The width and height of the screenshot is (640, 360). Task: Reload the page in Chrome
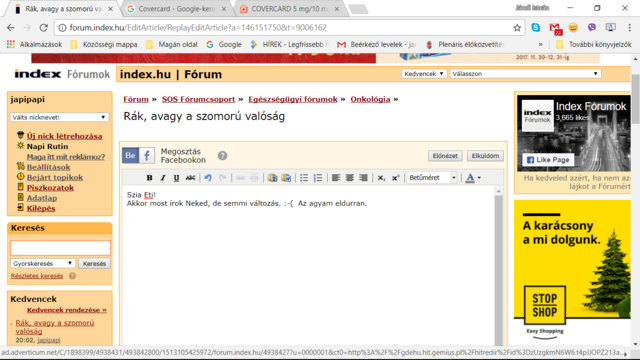coord(43,28)
